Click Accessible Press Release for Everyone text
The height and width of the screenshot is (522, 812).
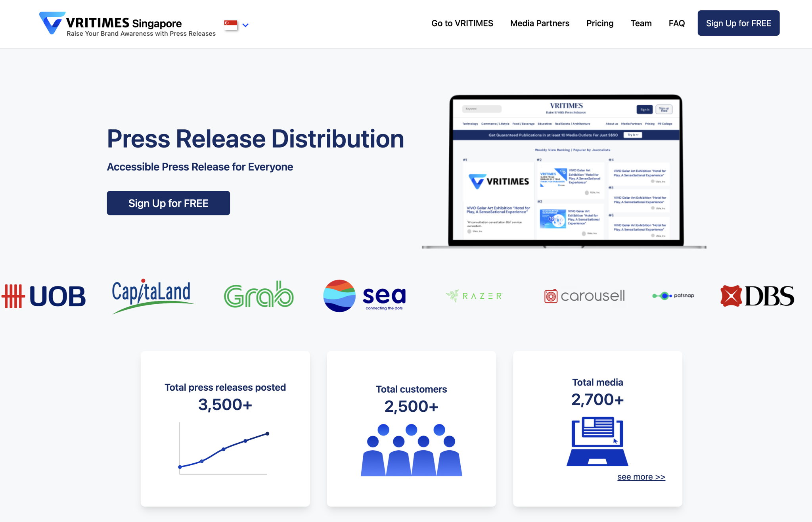coord(200,167)
